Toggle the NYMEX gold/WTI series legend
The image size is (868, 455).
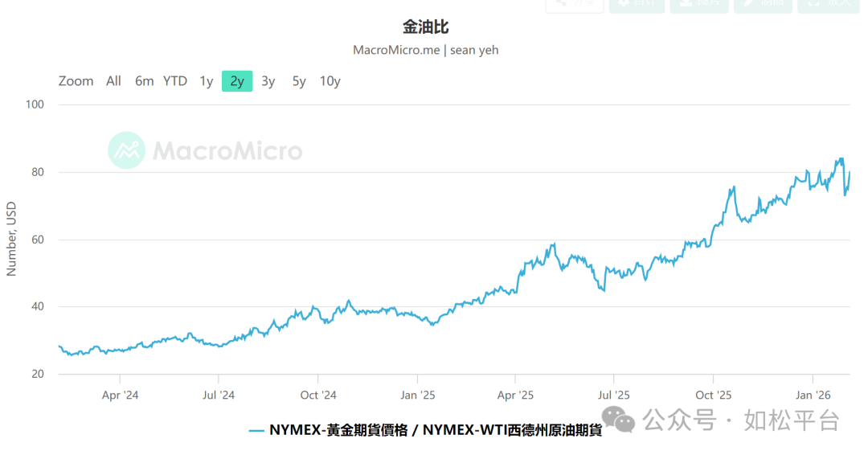[x=435, y=430]
